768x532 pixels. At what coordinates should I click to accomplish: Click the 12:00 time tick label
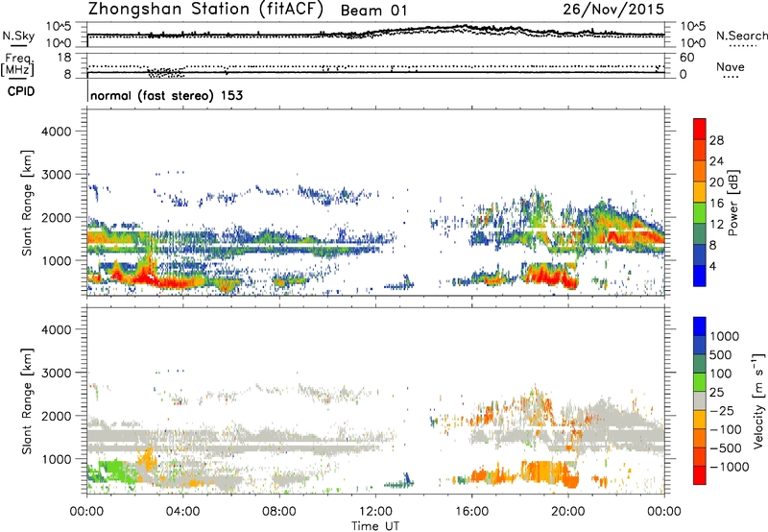[x=375, y=512]
